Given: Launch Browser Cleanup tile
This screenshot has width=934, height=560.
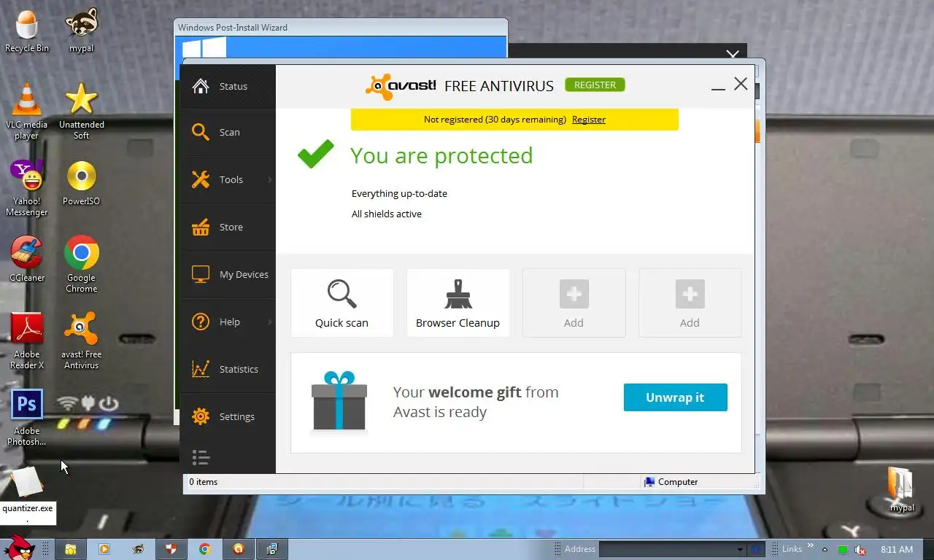Looking at the screenshot, I should click(458, 303).
